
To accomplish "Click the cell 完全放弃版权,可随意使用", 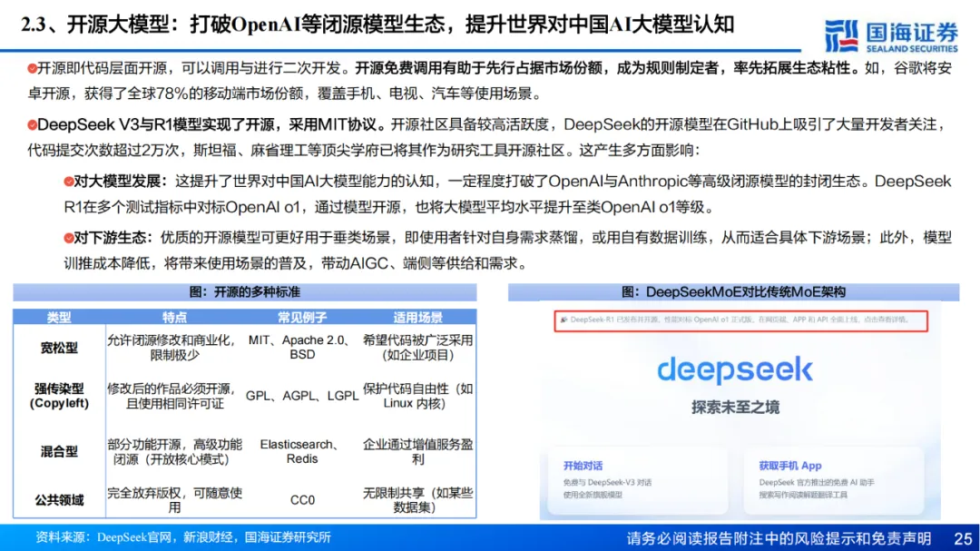I will pyautogui.click(x=174, y=500).
